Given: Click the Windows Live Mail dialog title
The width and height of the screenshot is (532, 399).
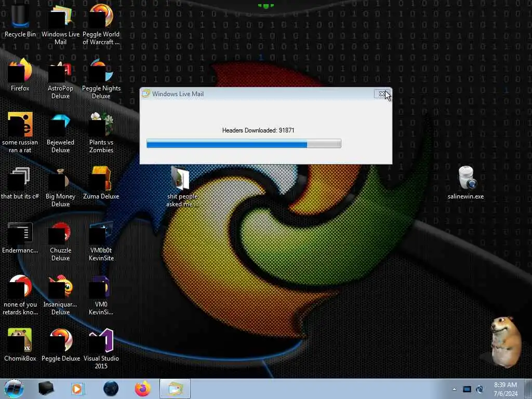Looking at the screenshot, I should coord(178,94).
